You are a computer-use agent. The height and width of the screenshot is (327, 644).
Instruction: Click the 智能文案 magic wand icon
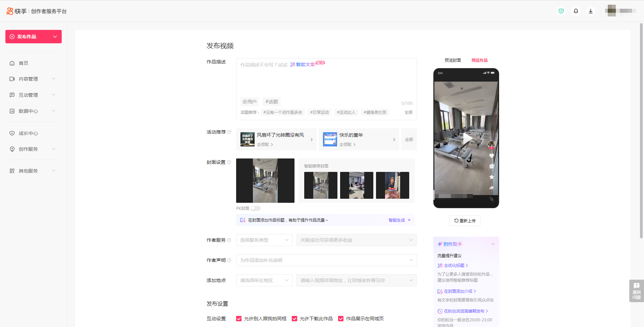[293, 64]
